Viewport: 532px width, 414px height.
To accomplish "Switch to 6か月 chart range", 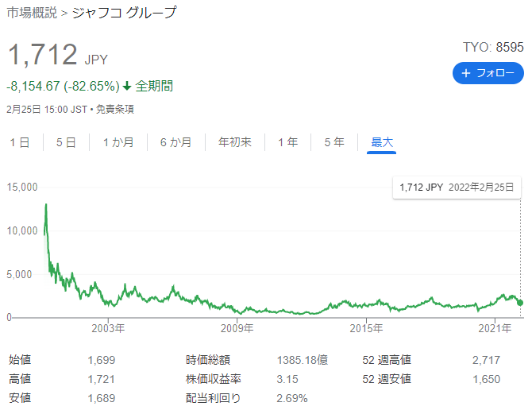I will coord(175,142).
